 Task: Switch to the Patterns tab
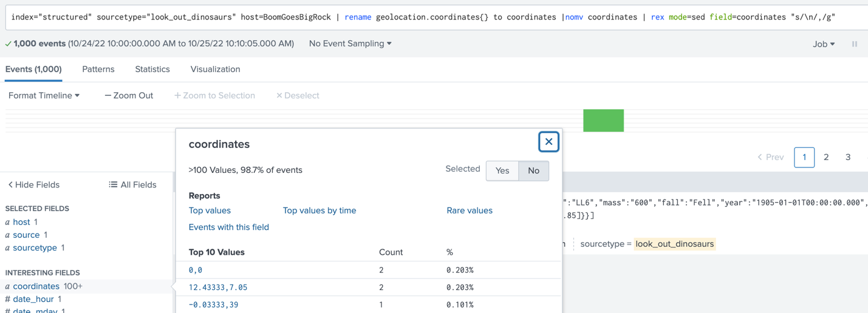[98, 69]
